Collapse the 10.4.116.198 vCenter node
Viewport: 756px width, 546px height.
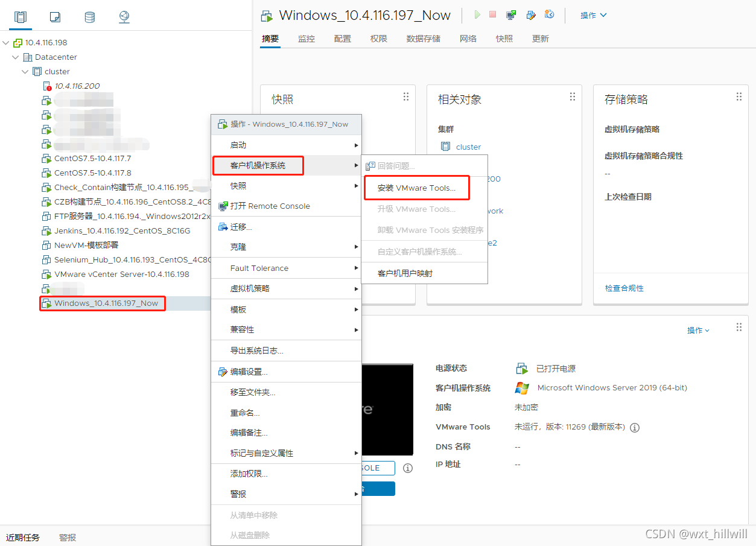[6, 43]
